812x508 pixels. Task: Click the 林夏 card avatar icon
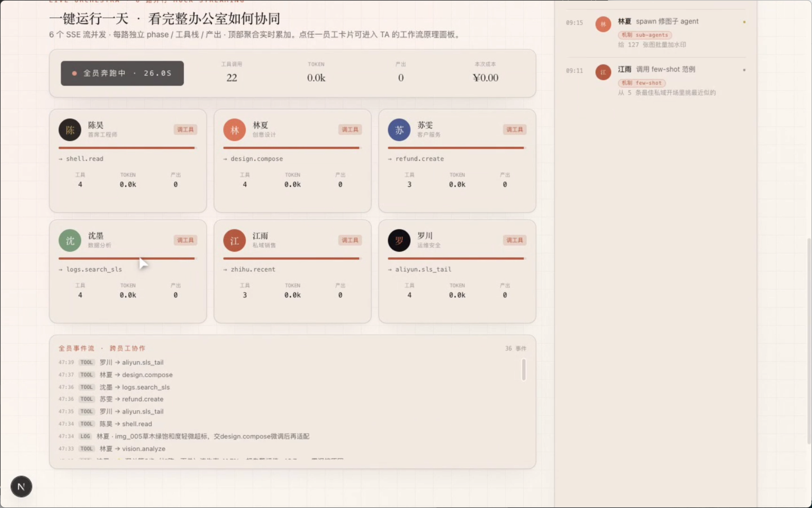pyautogui.click(x=234, y=130)
